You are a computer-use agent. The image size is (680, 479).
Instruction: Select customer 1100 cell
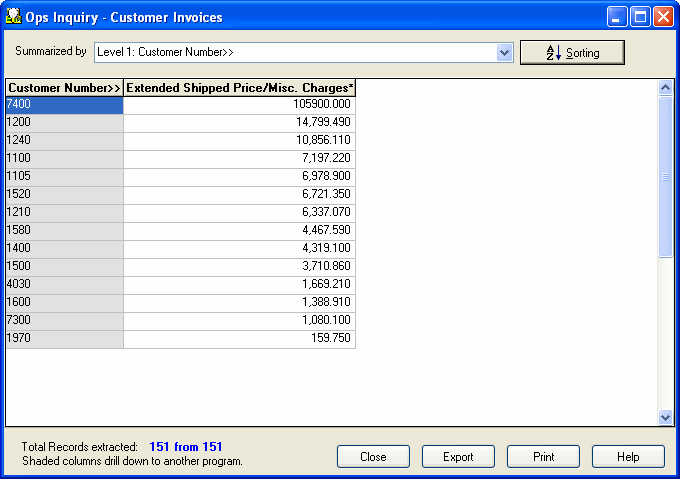(x=65, y=160)
